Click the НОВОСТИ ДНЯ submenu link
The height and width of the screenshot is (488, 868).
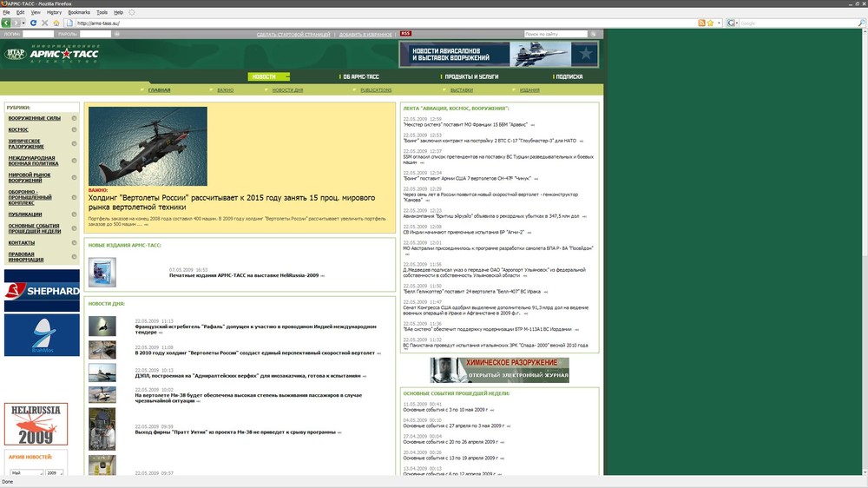[287, 89]
